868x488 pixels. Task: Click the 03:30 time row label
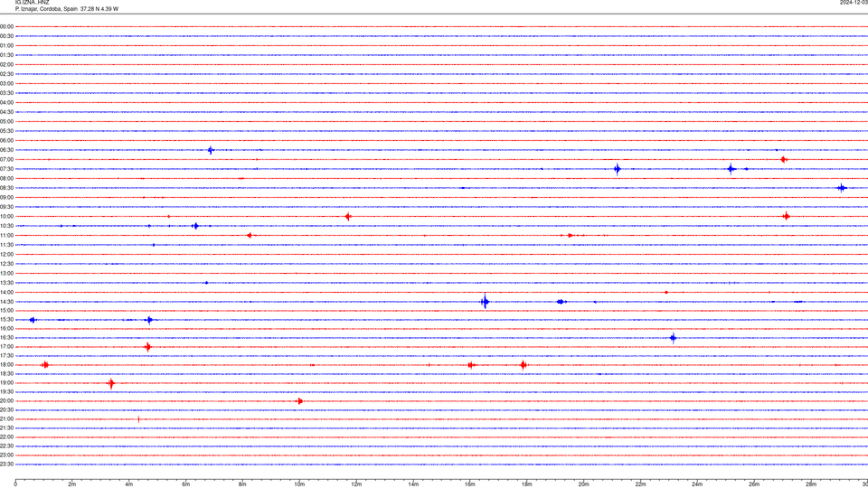click(6, 93)
